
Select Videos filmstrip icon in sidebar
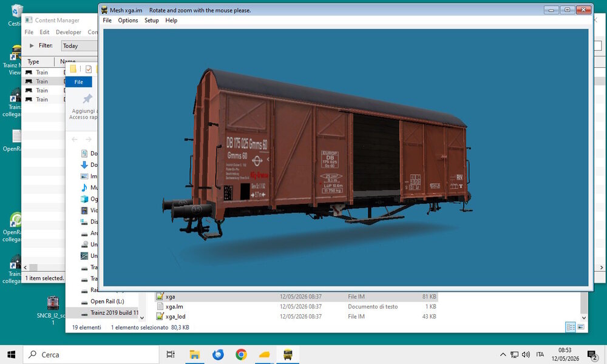pyautogui.click(x=84, y=211)
